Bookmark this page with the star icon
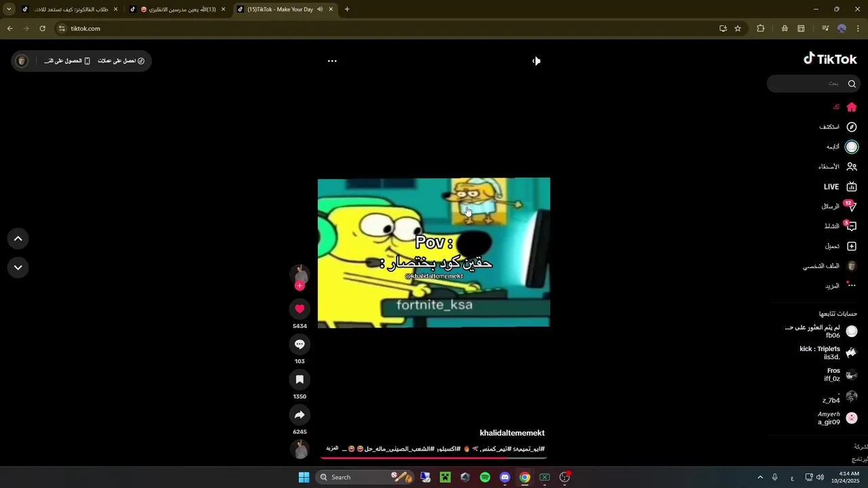 [738, 28]
